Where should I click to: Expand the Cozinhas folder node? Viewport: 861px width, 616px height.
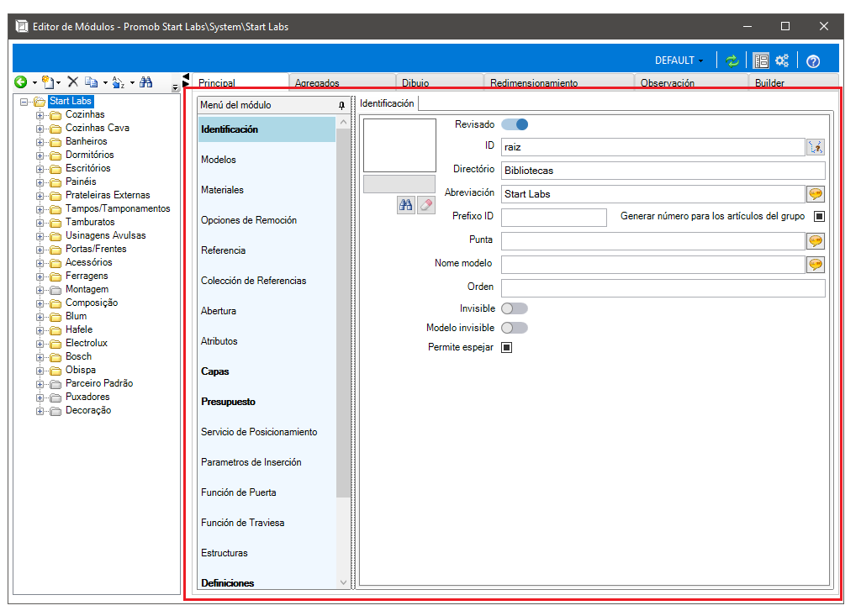(x=40, y=115)
